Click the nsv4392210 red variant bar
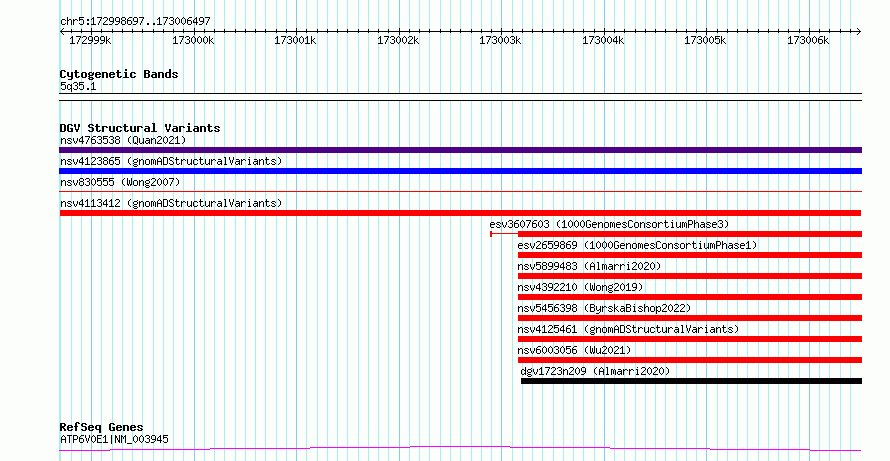The height and width of the screenshot is (461, 890). coord(690,297)
